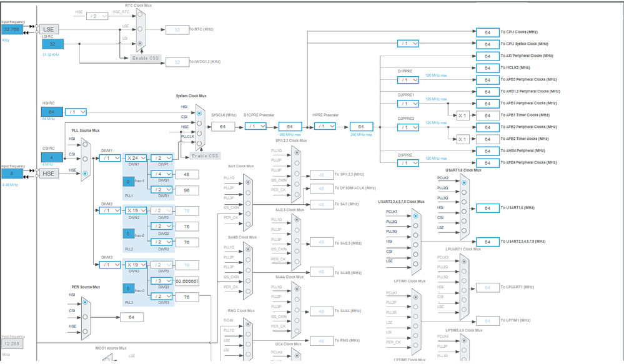This screenshot has width=624, height=364.
Task: Open the HSI RC divider dropdown
Action: 76,112
